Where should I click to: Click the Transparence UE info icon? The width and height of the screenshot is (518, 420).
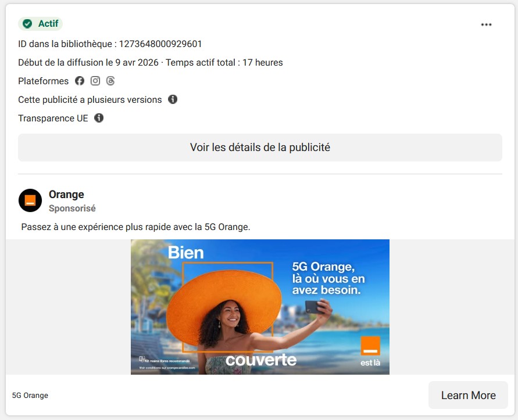99,118
